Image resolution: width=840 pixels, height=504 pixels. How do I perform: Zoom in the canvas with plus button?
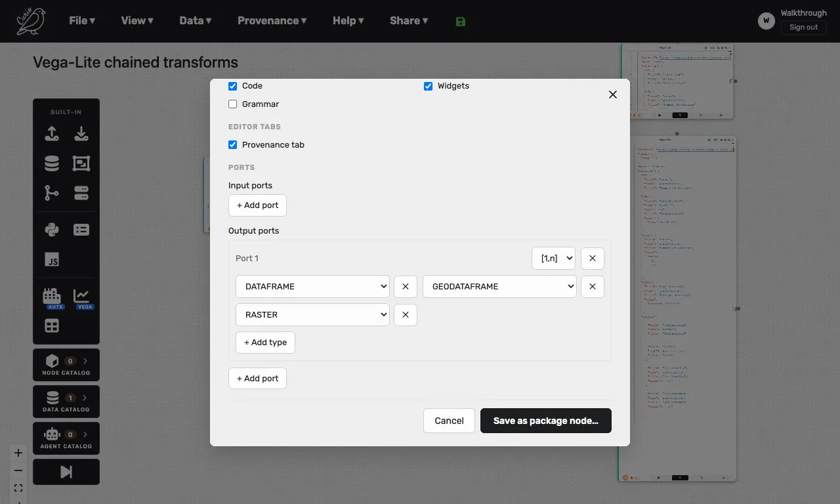pos(18,453)
